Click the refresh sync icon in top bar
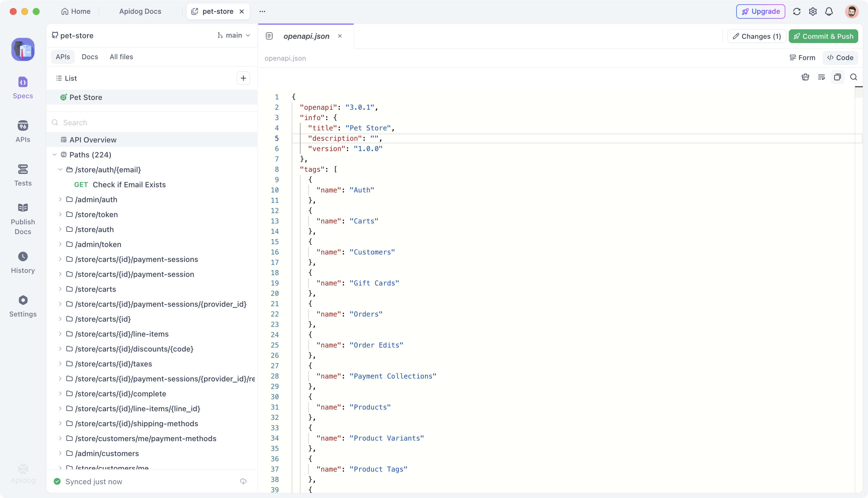Image resolution: width=868 pixels, height=498 pixels. click(797, 11)
